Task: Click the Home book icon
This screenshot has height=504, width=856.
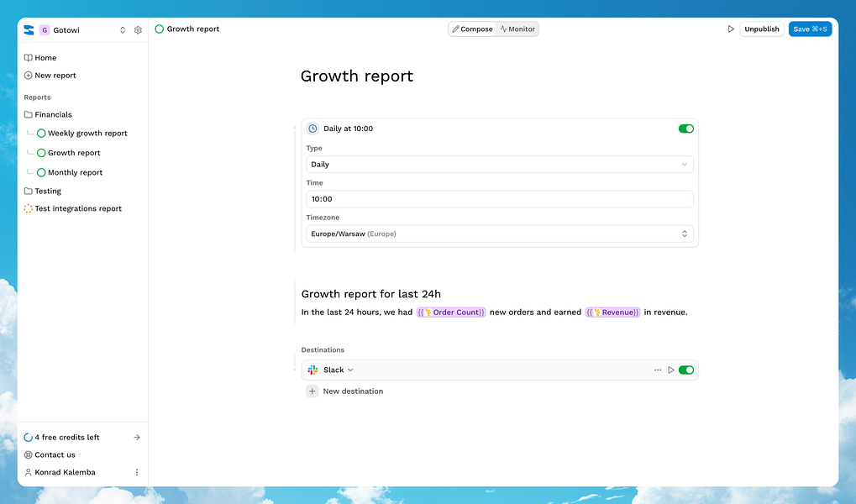Action: (29, 58)
